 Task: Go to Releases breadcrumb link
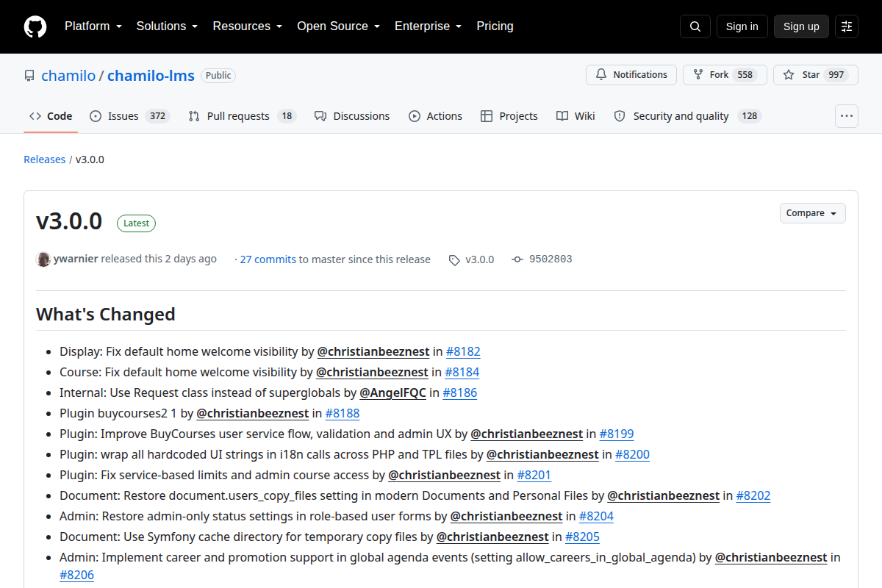tap(45, 159)
